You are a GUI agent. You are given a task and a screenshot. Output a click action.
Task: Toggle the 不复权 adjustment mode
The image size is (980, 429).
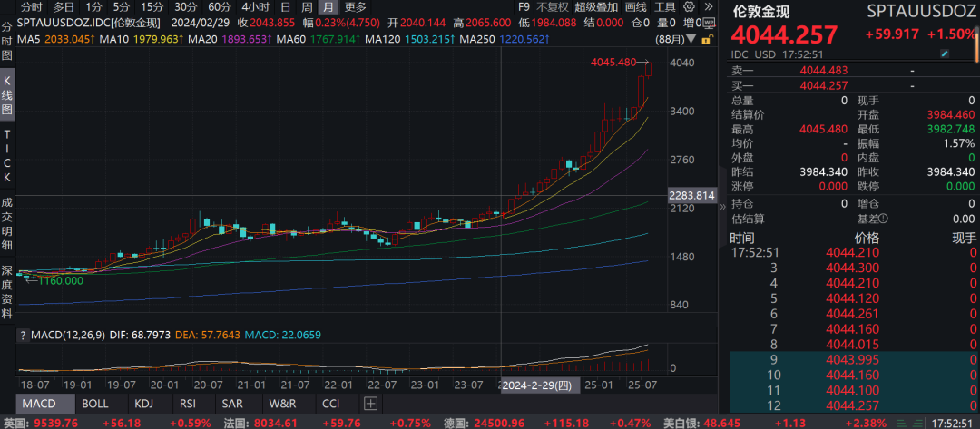[x=553, y=7]
